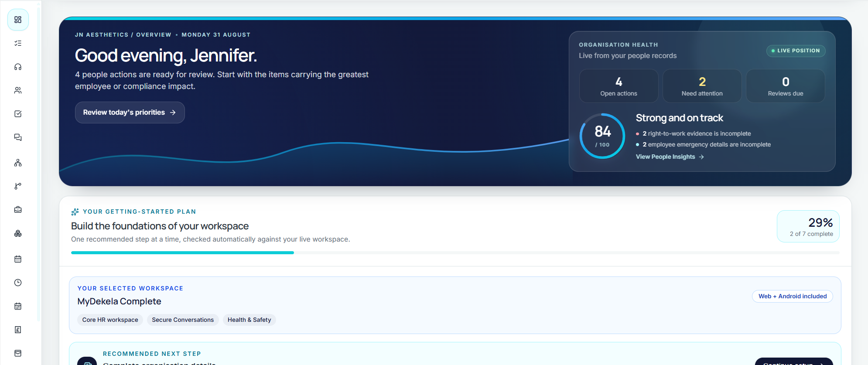Image resolution: width=868 pixels, height=365 pixels.
Task: Open the people sidebar icon
Action: click(x=18, y=90)
